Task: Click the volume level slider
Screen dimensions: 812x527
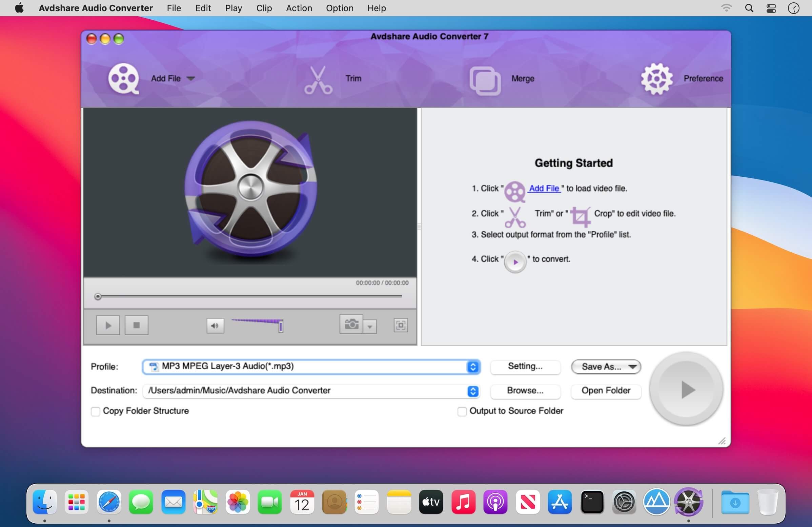Action: [x=258, y=325]
